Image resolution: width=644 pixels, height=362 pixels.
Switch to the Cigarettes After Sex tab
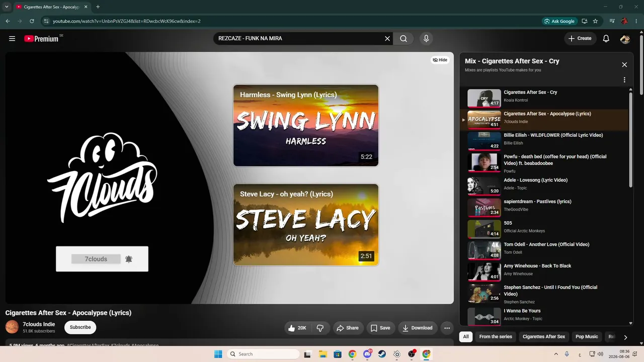pos(52,7)
